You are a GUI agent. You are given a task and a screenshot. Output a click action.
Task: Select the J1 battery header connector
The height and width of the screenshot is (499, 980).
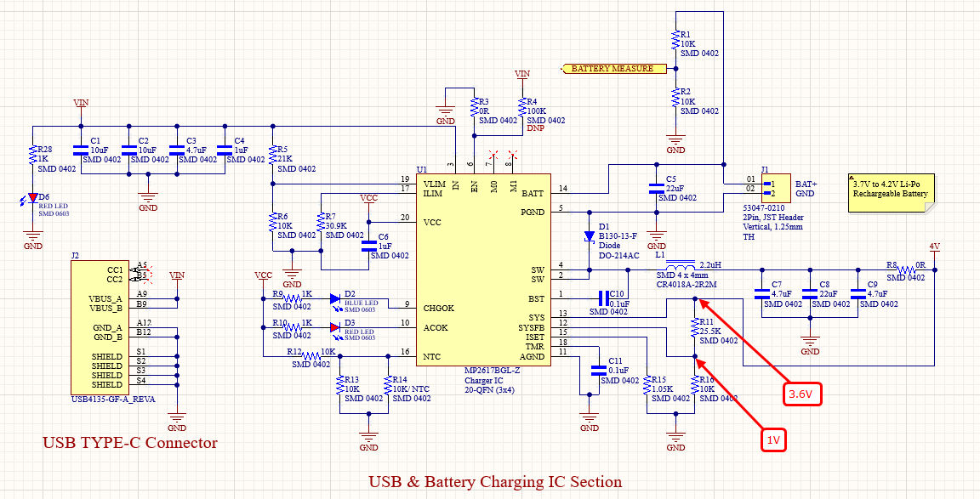[774, 188]
